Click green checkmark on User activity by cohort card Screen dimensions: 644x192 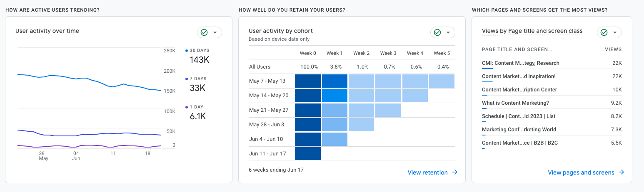(437, 32)
